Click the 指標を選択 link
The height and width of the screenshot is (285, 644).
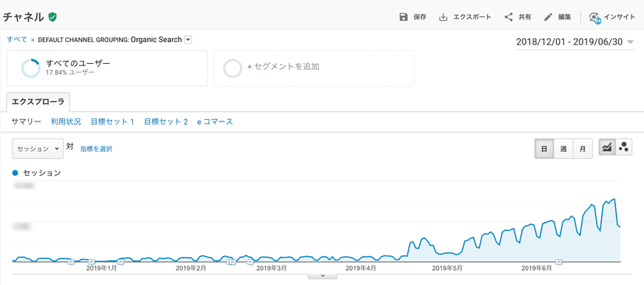click(96, 149)
